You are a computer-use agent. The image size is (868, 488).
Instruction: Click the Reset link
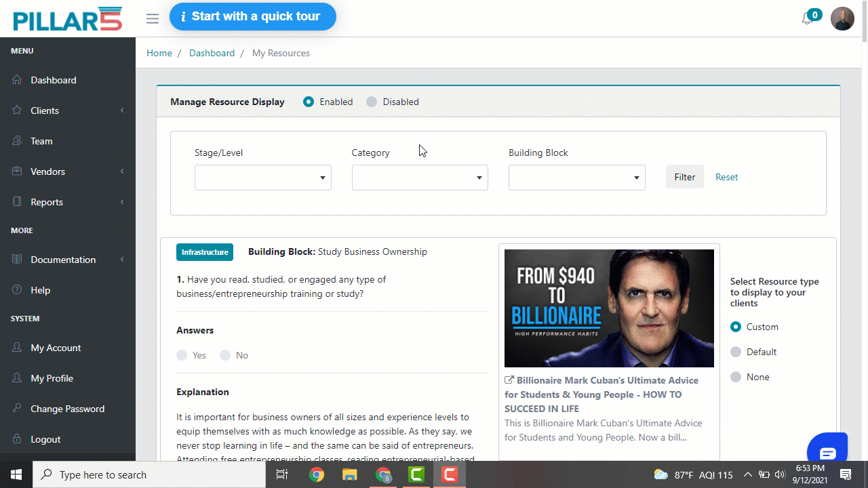point(726,177)
